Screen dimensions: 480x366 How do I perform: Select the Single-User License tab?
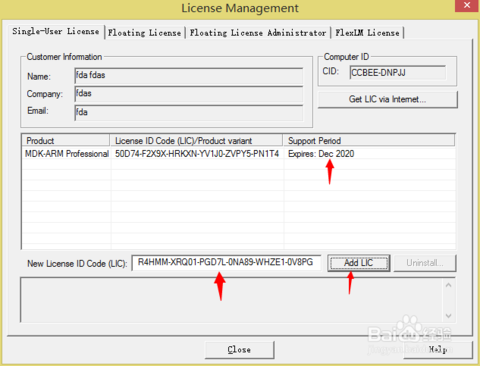point(56,32)
